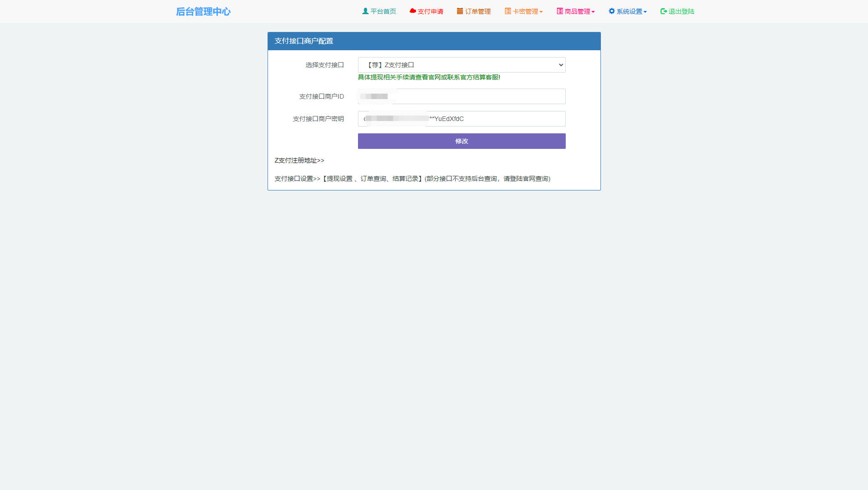Expand the 系统设置 dropdown menu
This screenshot has height=490, width=868.
click(628, 11)
